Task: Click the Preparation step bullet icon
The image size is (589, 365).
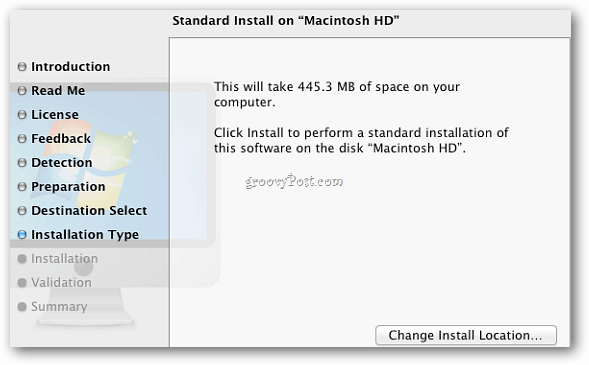Action: click(x=22, y=187)
